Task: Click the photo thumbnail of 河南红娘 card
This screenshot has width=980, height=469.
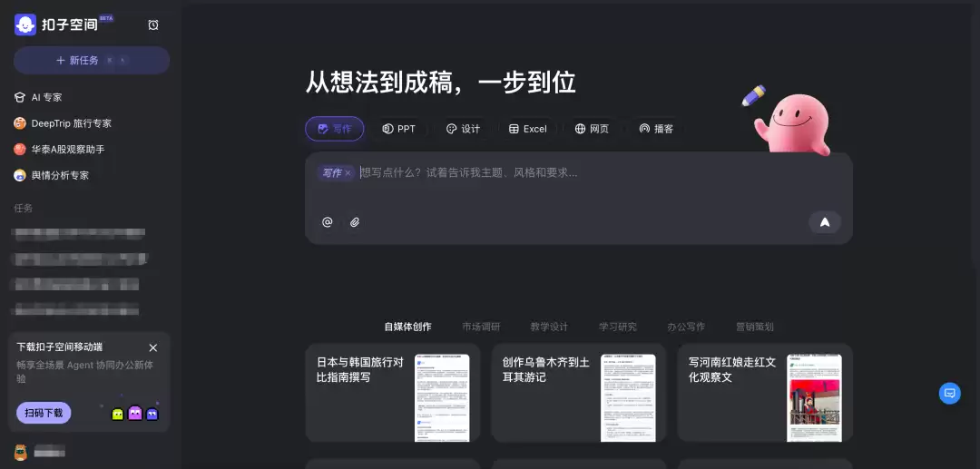Action: pos(814,398)
